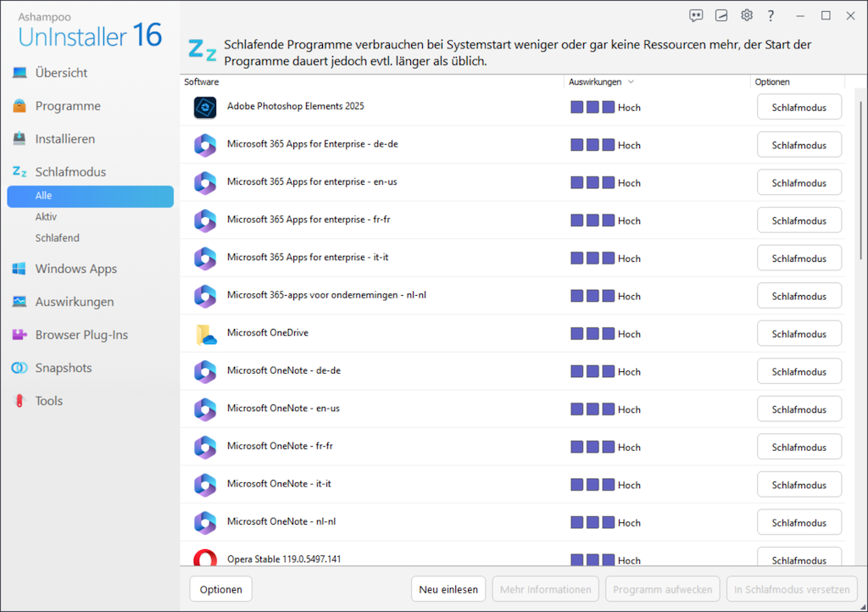Click the feedback speech bubble icon
Screen dimensions: 868x612
696,15
